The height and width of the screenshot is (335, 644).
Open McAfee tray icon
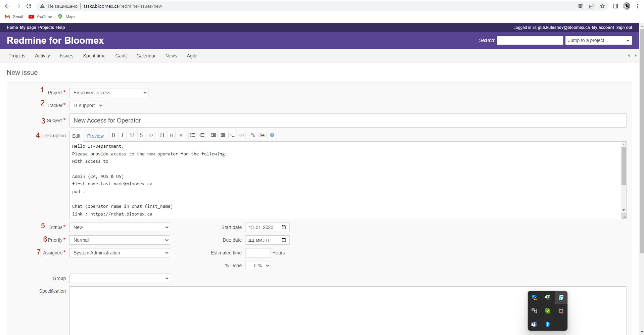point(561,311)
